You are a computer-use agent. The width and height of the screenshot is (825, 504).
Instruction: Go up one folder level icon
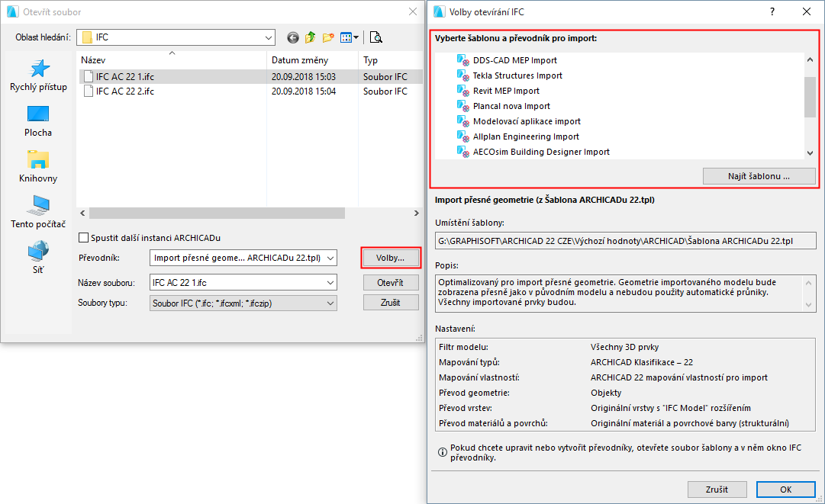point(311,37)
